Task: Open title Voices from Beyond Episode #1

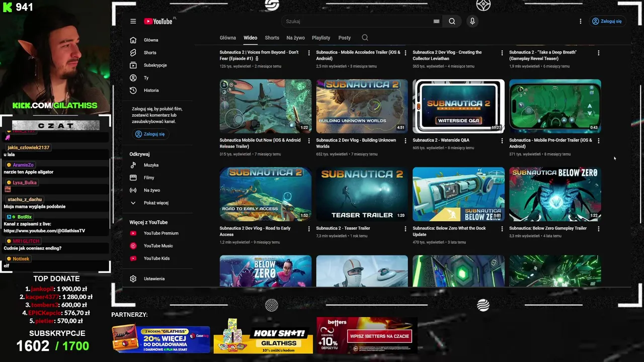Action: click(x=259, y=55)
